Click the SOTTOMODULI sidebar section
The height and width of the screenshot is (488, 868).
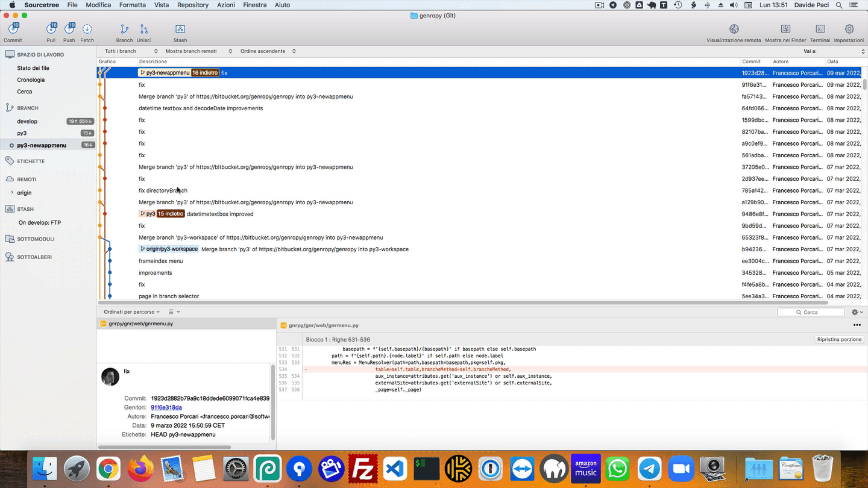pyautogui.click(x=36, y=239)
